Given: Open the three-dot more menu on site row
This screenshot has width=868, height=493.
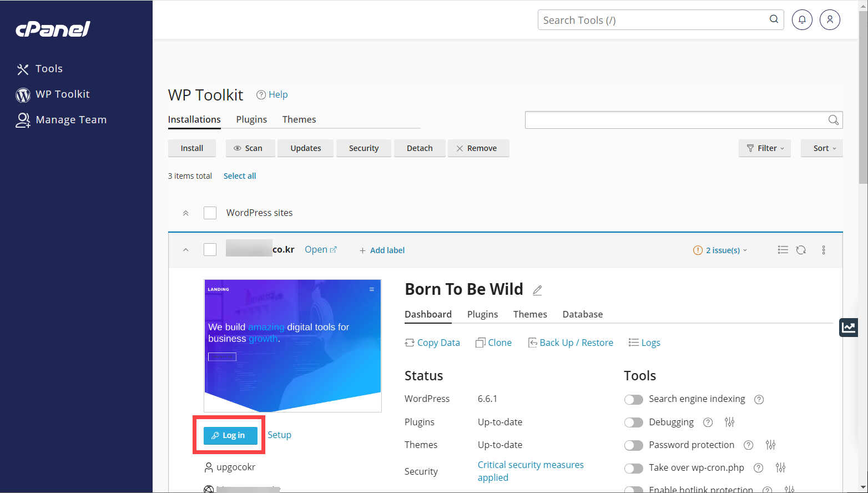Looking at the screenshot, I should (x=824, y=250).
